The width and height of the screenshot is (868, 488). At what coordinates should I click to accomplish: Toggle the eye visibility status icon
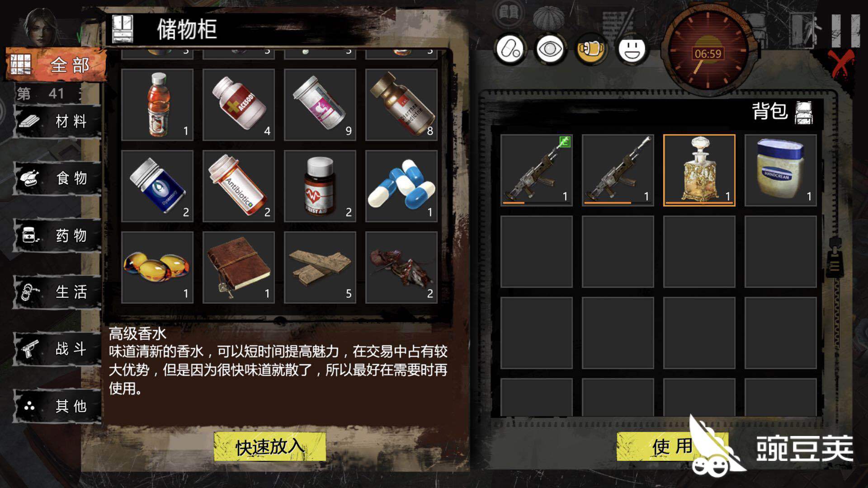[x=550, y=49]
